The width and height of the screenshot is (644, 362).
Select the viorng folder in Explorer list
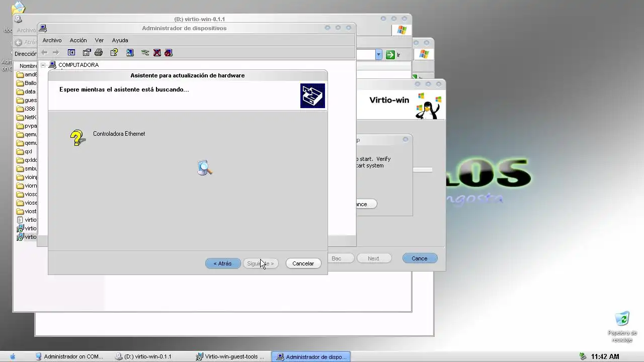tap(27, 186)
